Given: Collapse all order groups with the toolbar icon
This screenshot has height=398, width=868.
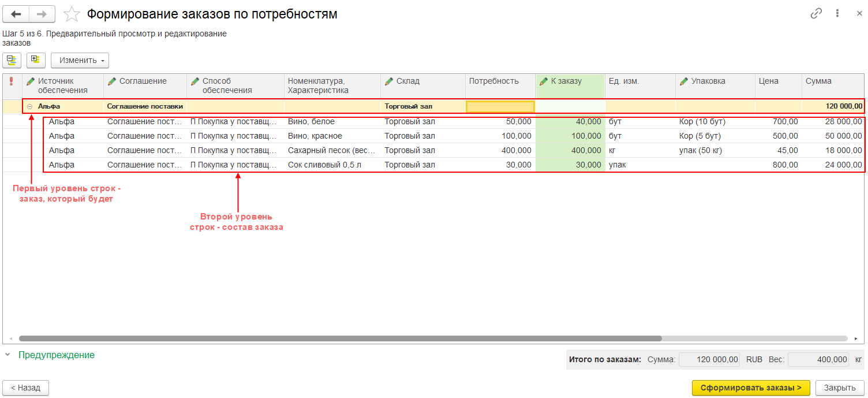Looking at the screenshot, I should click(12, 60).
